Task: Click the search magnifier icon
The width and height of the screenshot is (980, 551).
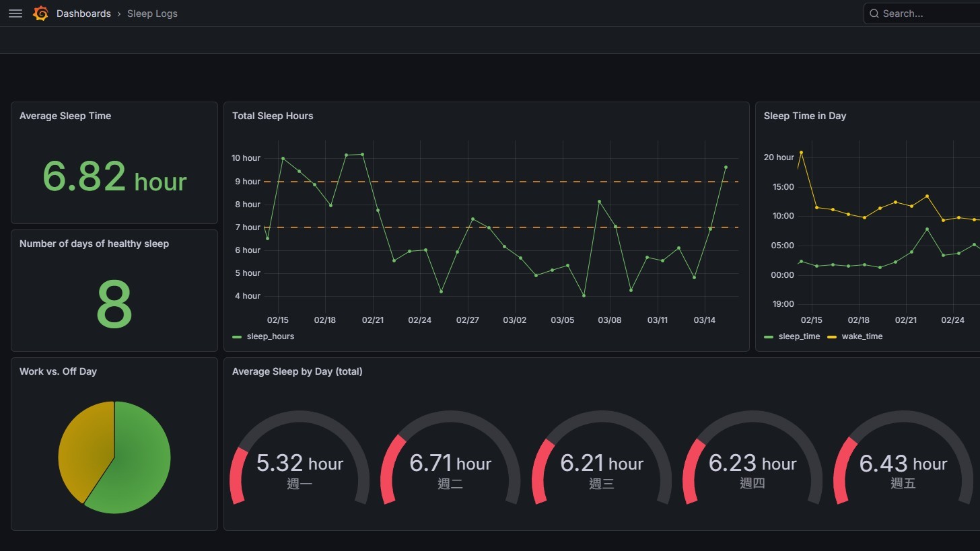Action: click(x=874, y=13)
